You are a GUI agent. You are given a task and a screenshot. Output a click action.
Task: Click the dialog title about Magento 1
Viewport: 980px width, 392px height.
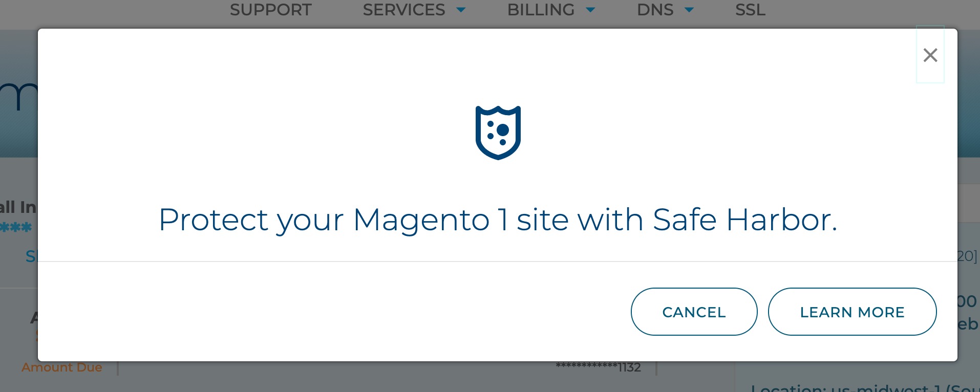[498, 219]
